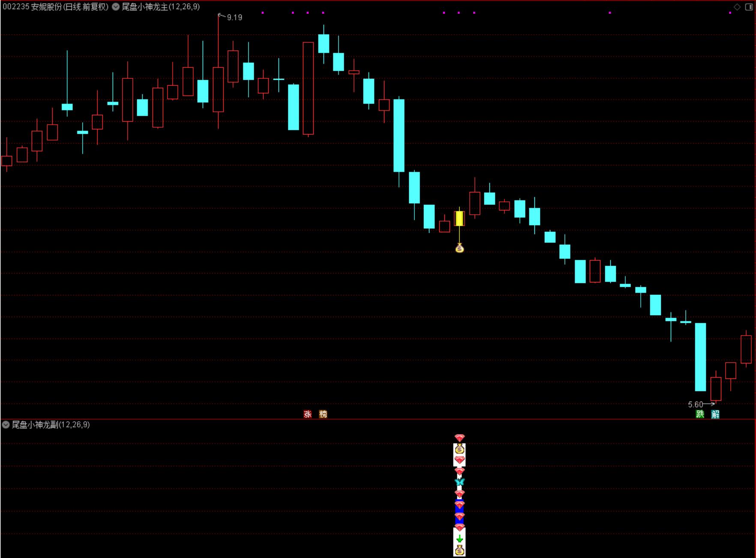
Task: Open the dropdown arrow beside 尾盘小神龙副
Action: (6, 425)
